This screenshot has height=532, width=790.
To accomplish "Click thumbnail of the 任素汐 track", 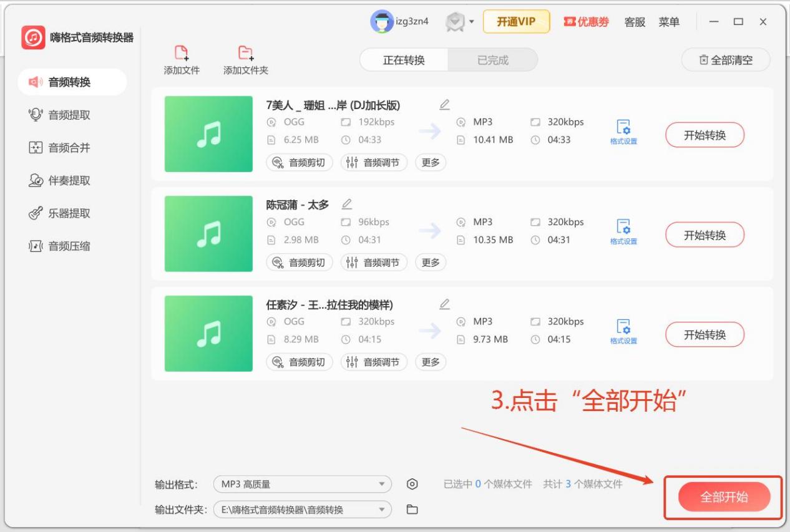I will click(208, 334).
